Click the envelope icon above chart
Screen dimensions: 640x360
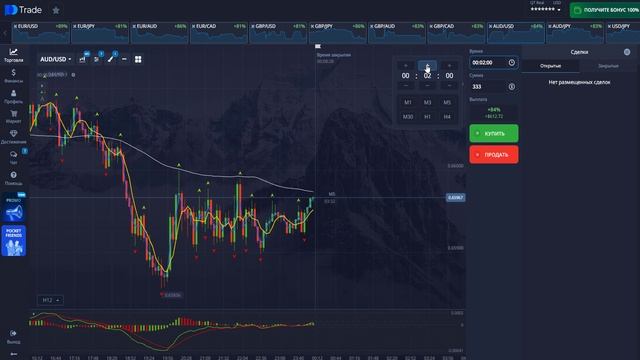coord(318,47)
